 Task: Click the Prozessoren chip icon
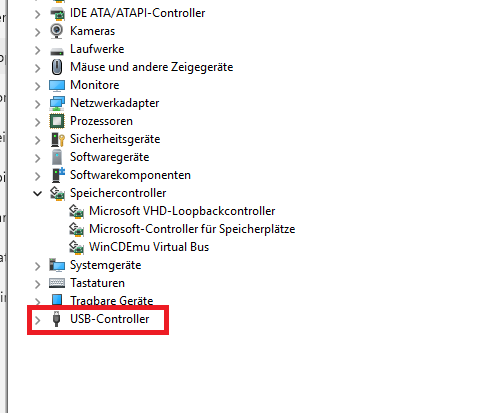pos(57,121)
